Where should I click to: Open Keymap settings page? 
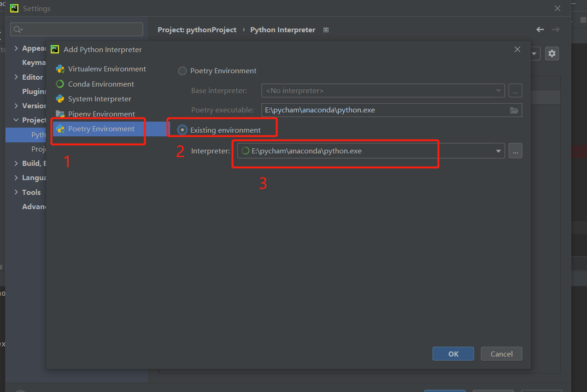tap(34, 63)
